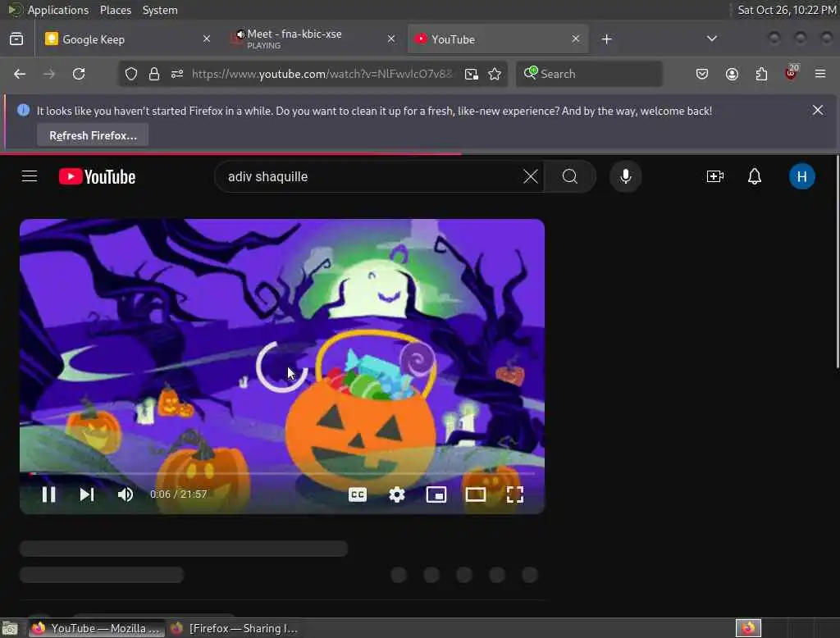Screen dimensions: 840x638
Task: Open site permissions icon in address bar
Action: 177,74
